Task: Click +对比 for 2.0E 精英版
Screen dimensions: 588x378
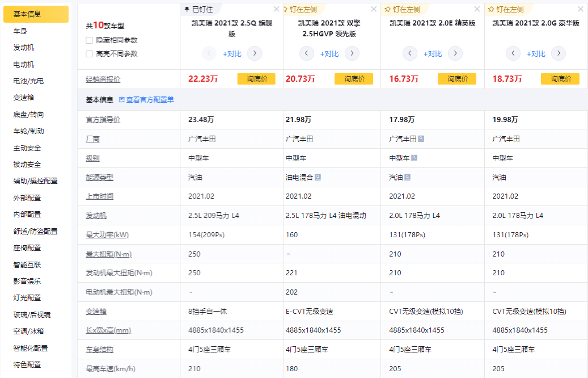Action: [433, 54]
